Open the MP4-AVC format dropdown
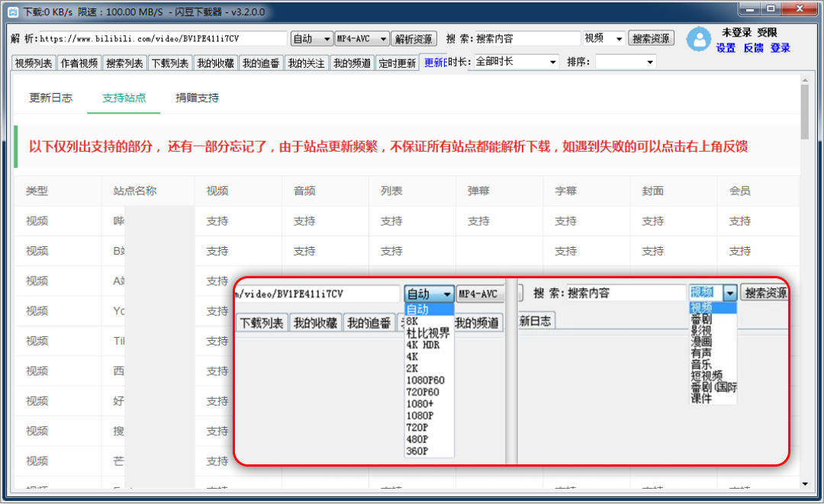The image size is (824, 504). (x=361, y=37)
